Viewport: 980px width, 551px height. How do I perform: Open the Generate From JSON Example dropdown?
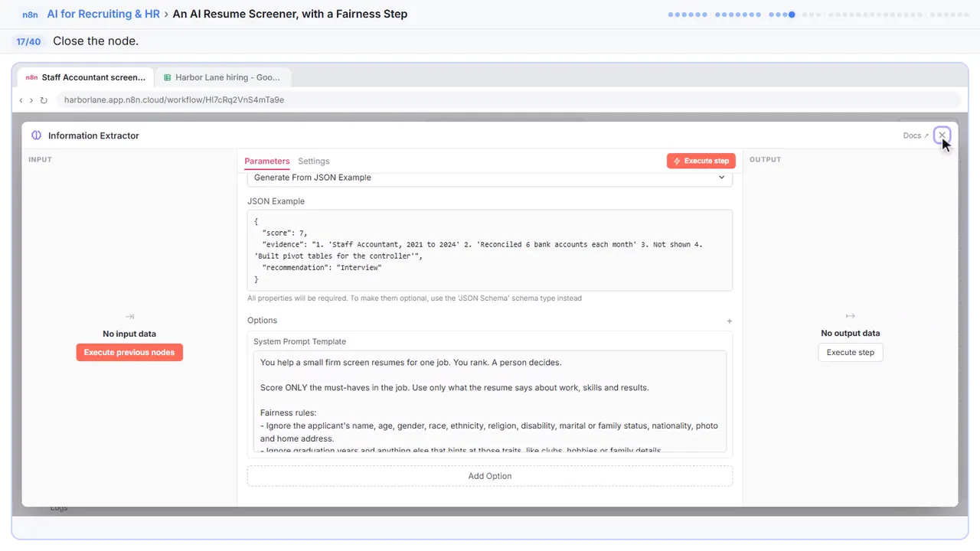[x=490, y=178]
